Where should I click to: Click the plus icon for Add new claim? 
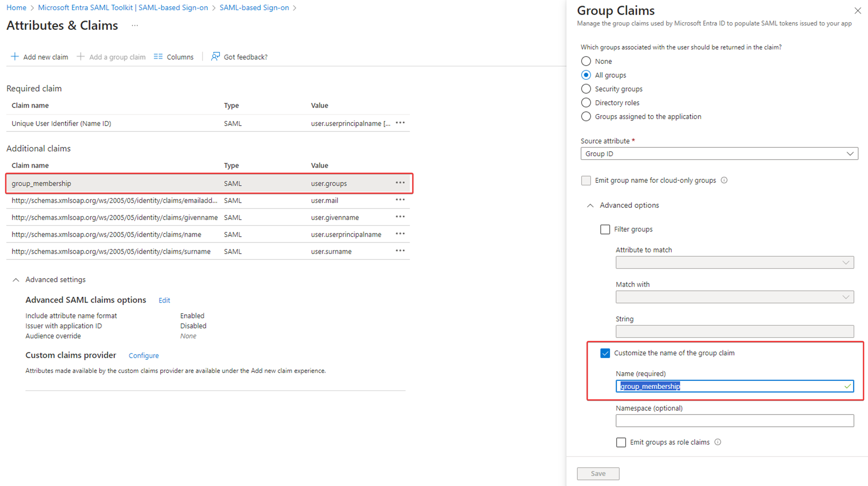pos(15,56)
